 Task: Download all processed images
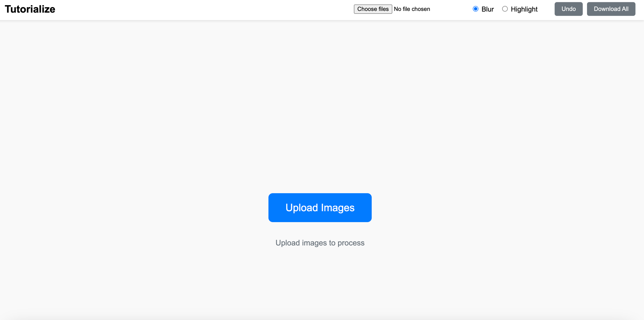(x=611, y=9)
